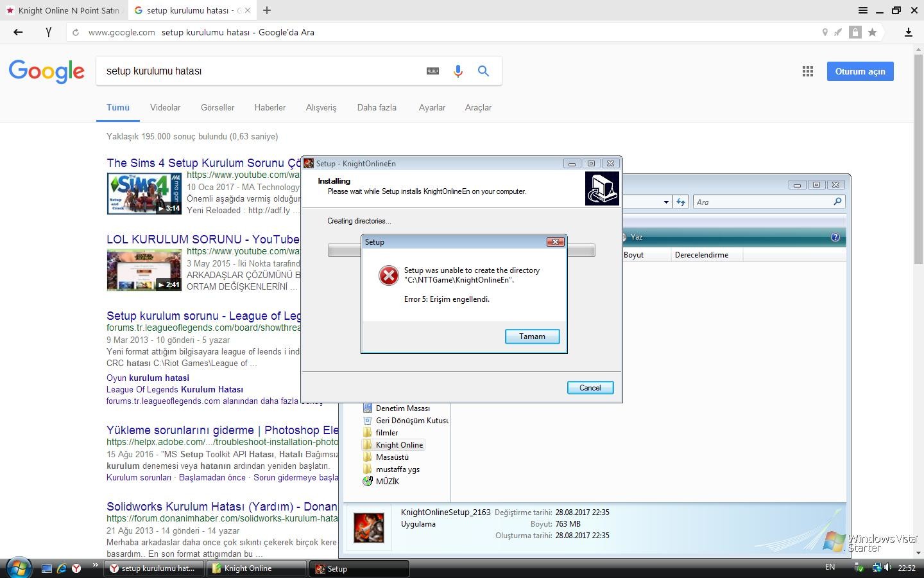Bookmark the page with the star icon
Screen dimensions: 924x578
(872, 32)
